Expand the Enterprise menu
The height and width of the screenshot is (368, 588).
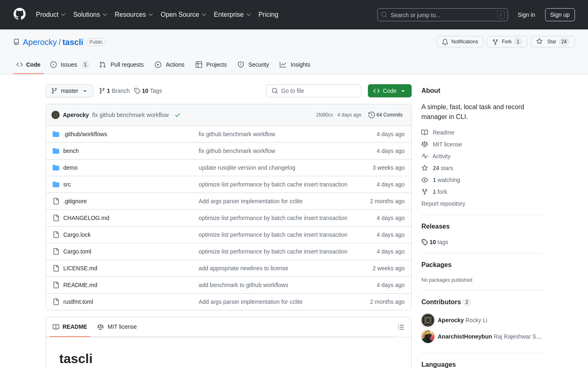pyautogui.click(x=232, y=14)
